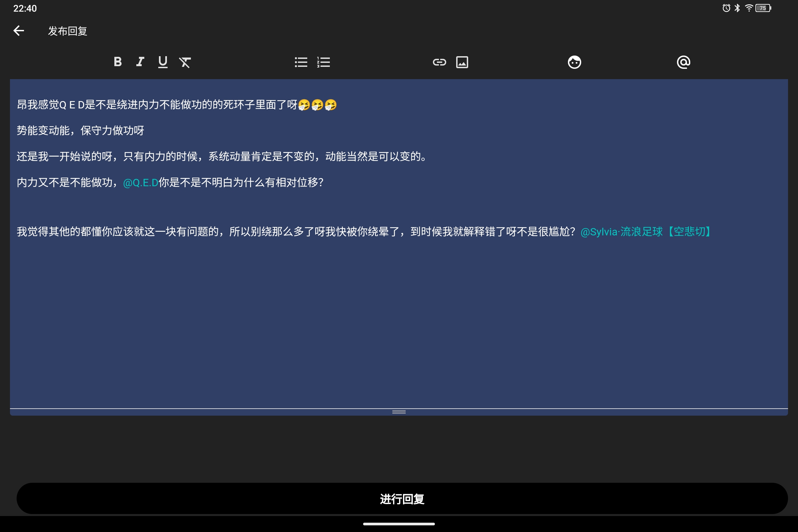Insert a bulleted list
798x532 pixels.
point(301,62)
